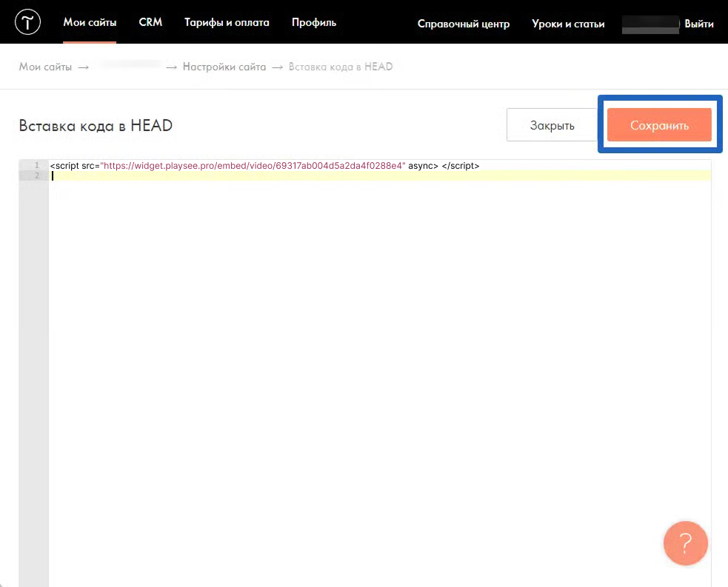Click Выйти to log out
Viewport: 728px width, 587px height.
699,24
